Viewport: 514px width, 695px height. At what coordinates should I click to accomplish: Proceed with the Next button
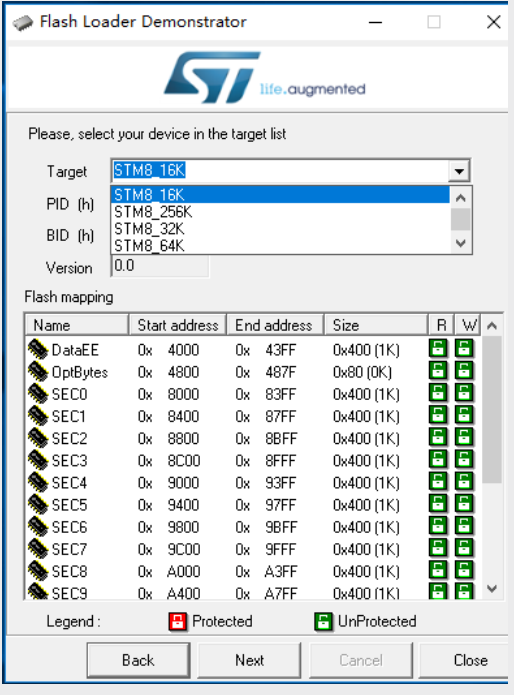(x=249, y=660)
